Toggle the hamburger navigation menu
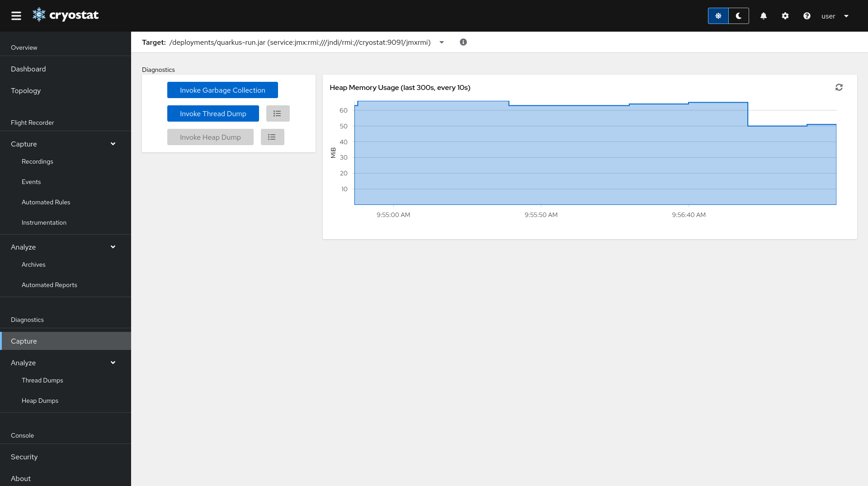 (16, 16)
